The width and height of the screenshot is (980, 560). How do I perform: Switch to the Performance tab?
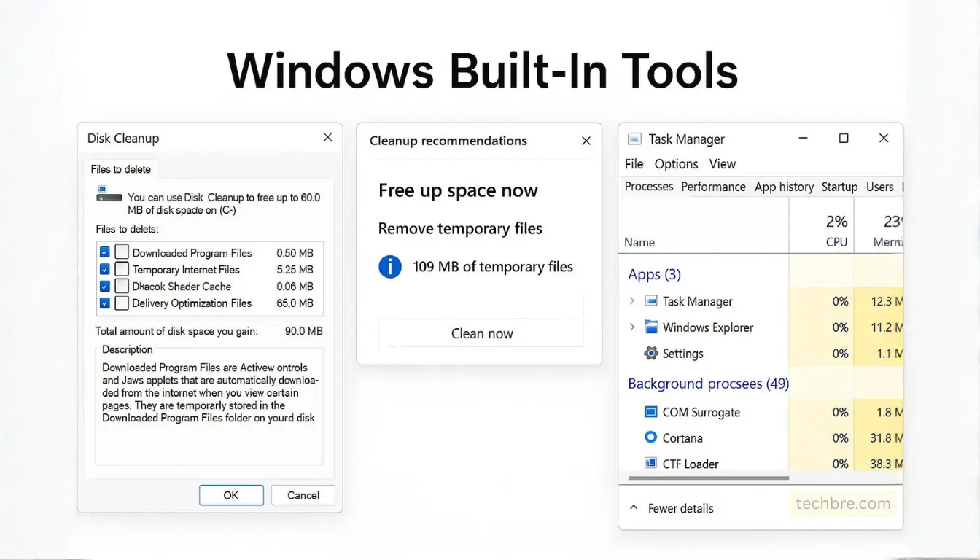713,187
